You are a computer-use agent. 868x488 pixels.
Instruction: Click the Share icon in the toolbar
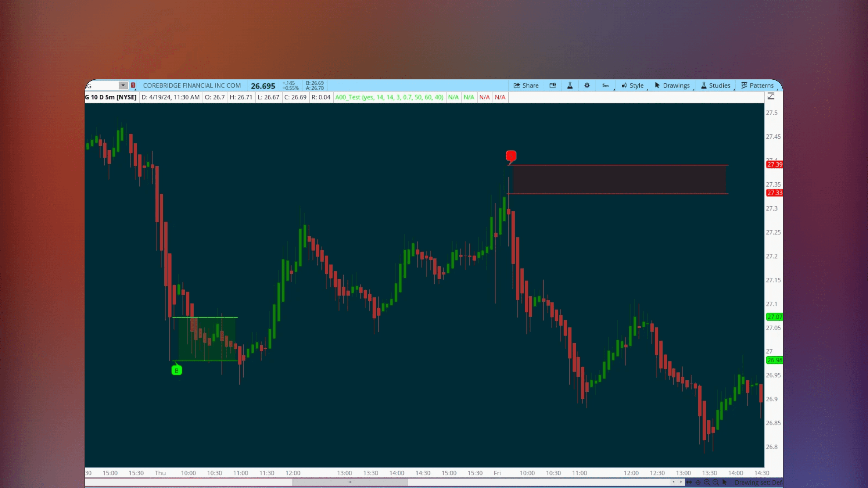pyautogui.click(x=526, y=86)
